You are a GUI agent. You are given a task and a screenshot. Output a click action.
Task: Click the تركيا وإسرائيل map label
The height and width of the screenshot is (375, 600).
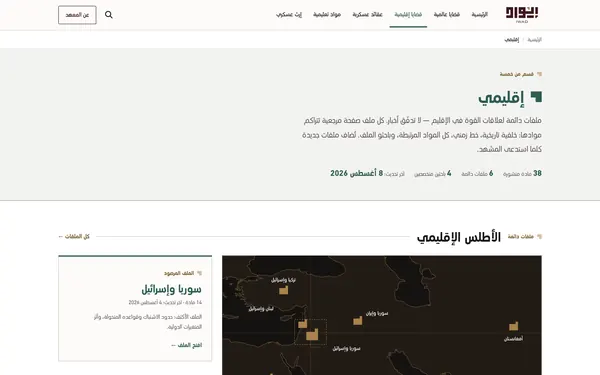pos(284,280)
